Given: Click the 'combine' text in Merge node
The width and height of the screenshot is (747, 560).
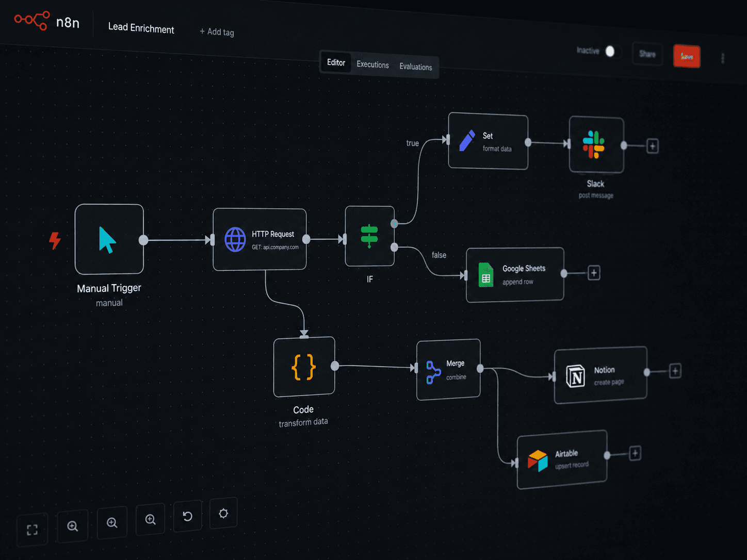Looking at the screenshot, I should (456, 377).
